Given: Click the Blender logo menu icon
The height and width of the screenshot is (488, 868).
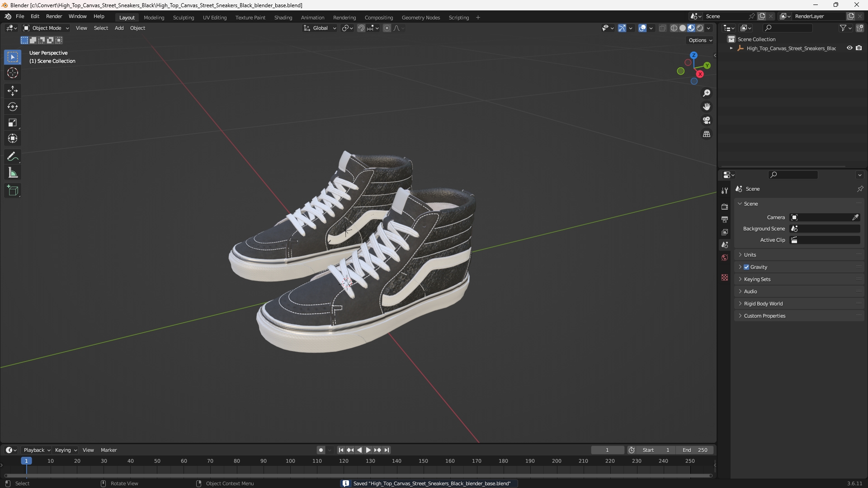Looking at the screenshot, I should [x=8, y=16].
